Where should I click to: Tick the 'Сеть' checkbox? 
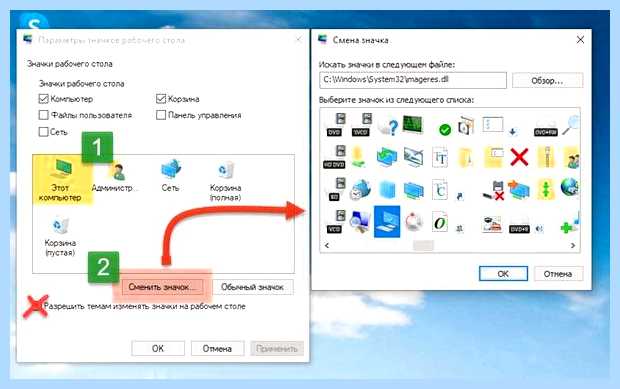[43, 132]
